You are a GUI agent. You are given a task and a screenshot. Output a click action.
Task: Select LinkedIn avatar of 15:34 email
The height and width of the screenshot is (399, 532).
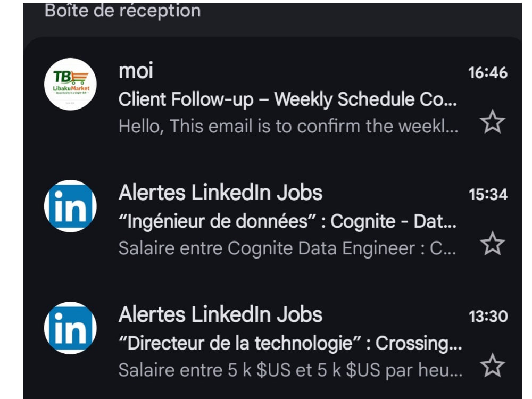tap(70, 206)
